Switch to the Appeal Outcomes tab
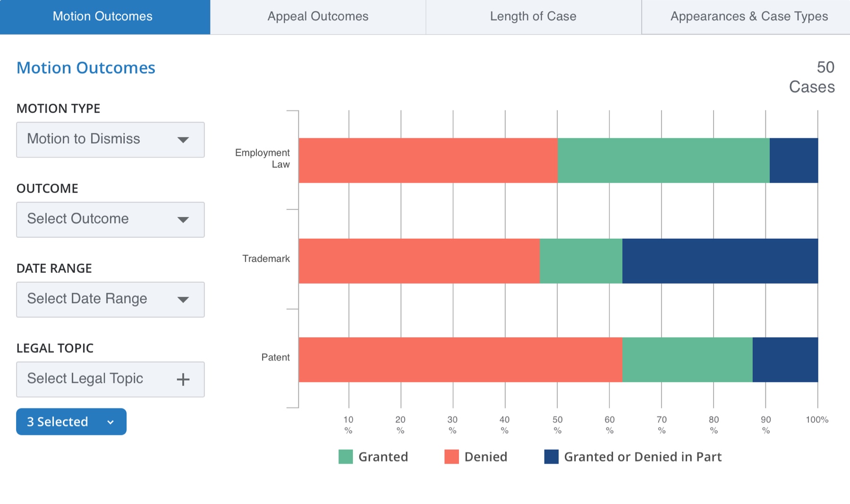The height and width of the screenshot is (504, 850). [318, 17]
